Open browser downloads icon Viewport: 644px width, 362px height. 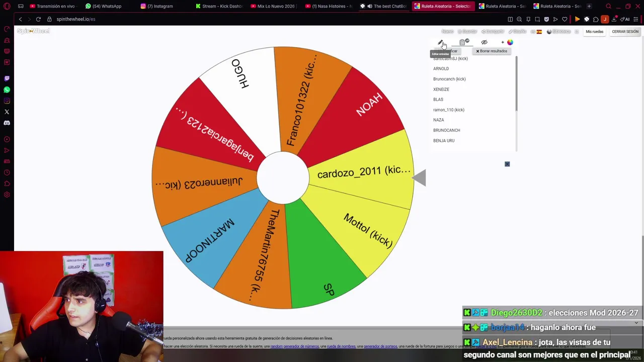(614, 19)
